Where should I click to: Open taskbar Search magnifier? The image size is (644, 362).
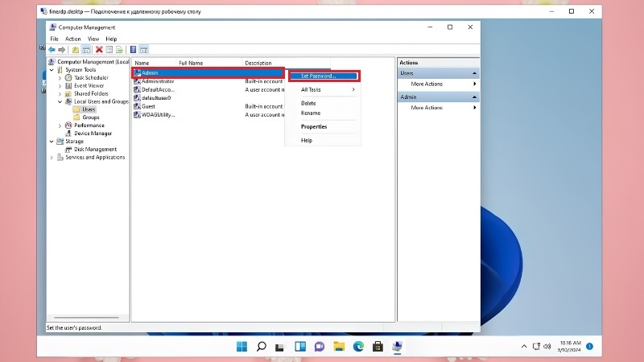point(261,347)
